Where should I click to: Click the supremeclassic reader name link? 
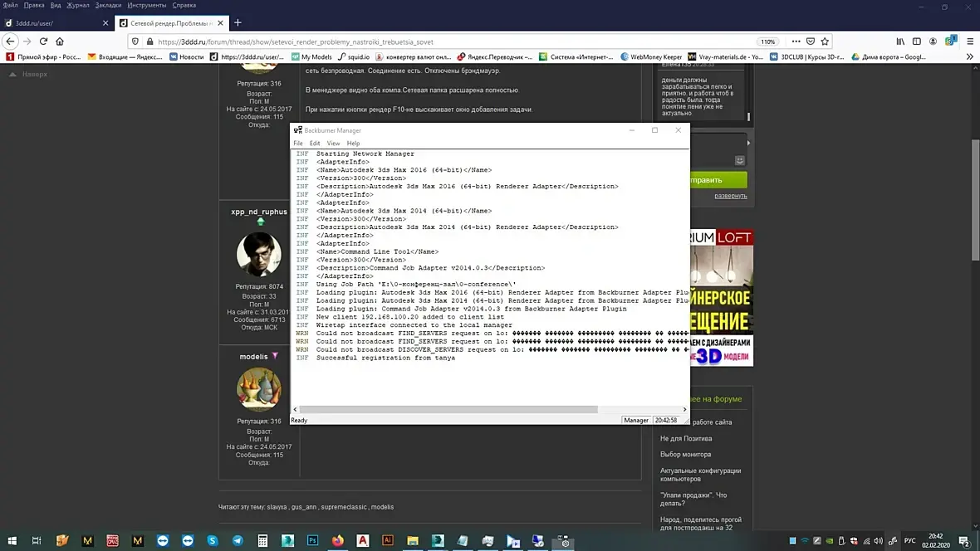click(x=344, y=507)
